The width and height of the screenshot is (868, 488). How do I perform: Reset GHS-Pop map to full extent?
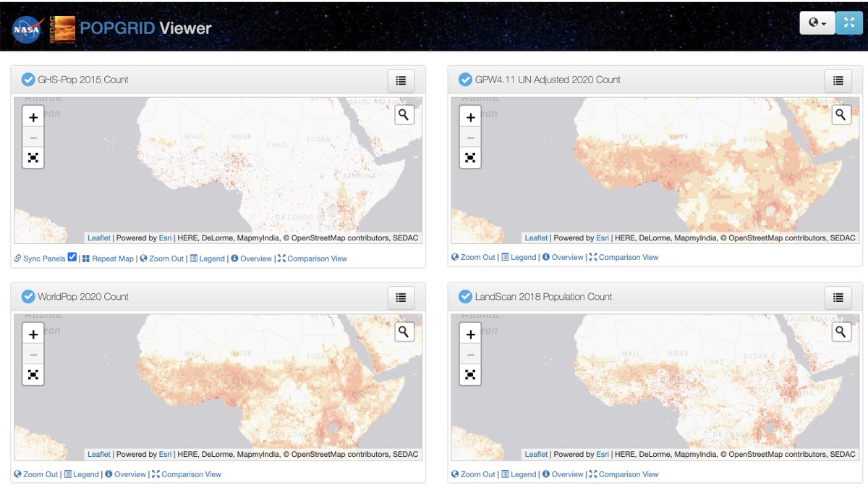click(x=33, y=158)
